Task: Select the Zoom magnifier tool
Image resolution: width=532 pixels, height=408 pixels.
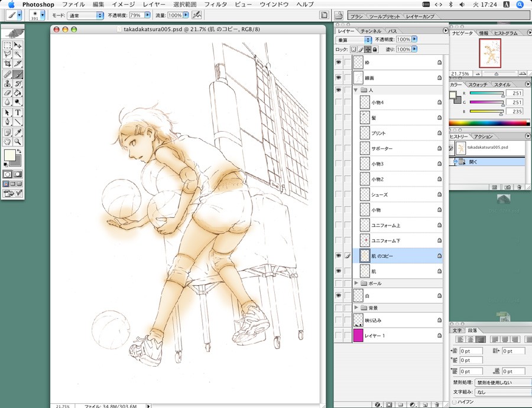Action: (18, 142)
